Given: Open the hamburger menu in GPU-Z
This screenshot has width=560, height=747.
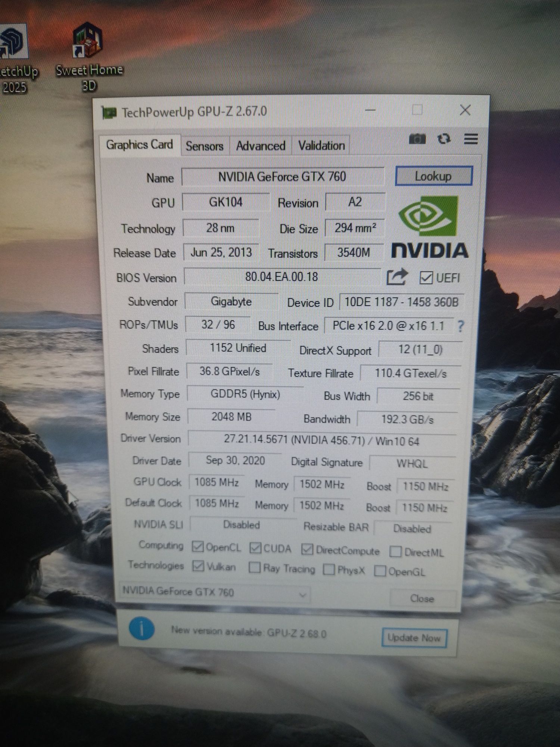Looking at the screenshot, I should 471,139.
